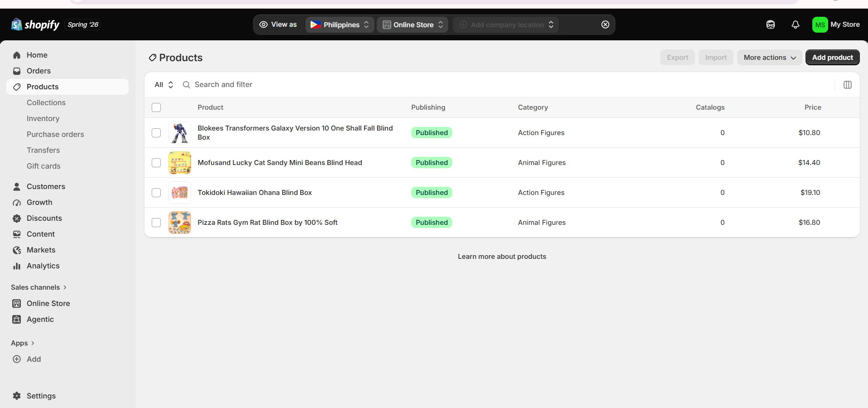Click the Analytics bar chart icon

pos(17,266)
